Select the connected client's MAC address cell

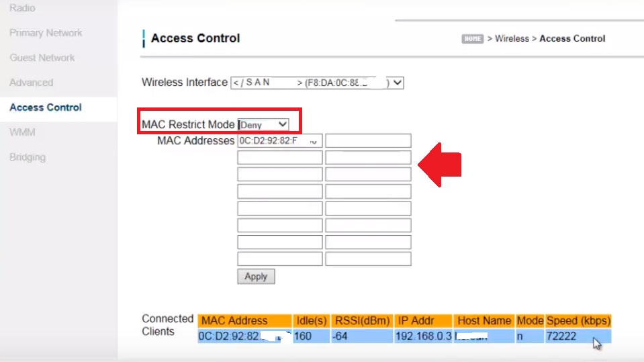pyautogui.click(x=244, y=336)
